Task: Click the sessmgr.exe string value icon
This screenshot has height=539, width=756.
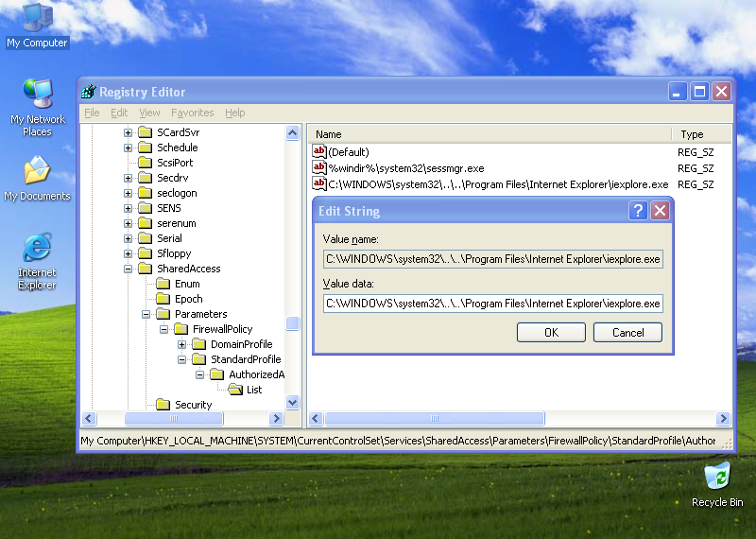Action: pyautogui.click(x=319, y=168)
